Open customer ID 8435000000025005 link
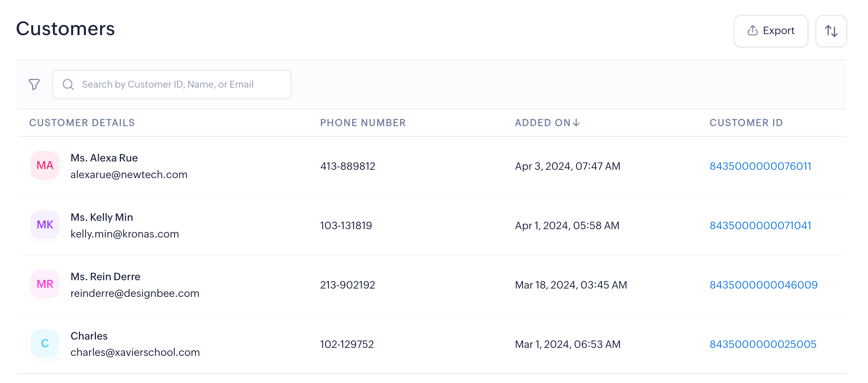Image resolution: width=868 pixels, height=383 pixels. (763, 344)
